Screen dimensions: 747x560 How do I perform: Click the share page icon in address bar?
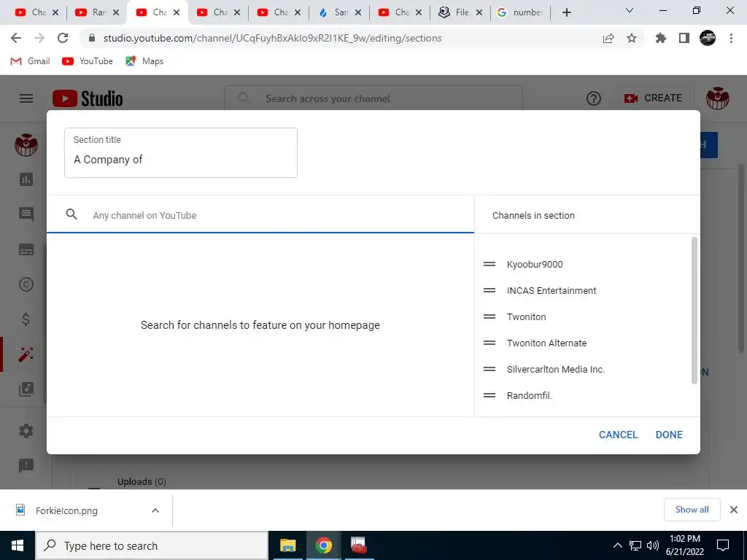(608, 38)
